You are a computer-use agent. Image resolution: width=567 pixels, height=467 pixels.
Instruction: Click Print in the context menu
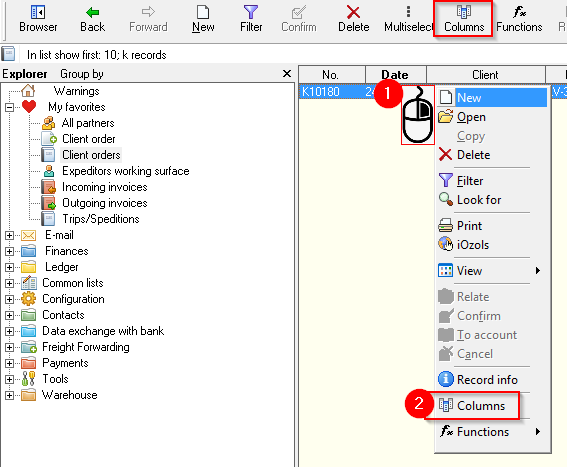tap(469, 226)
